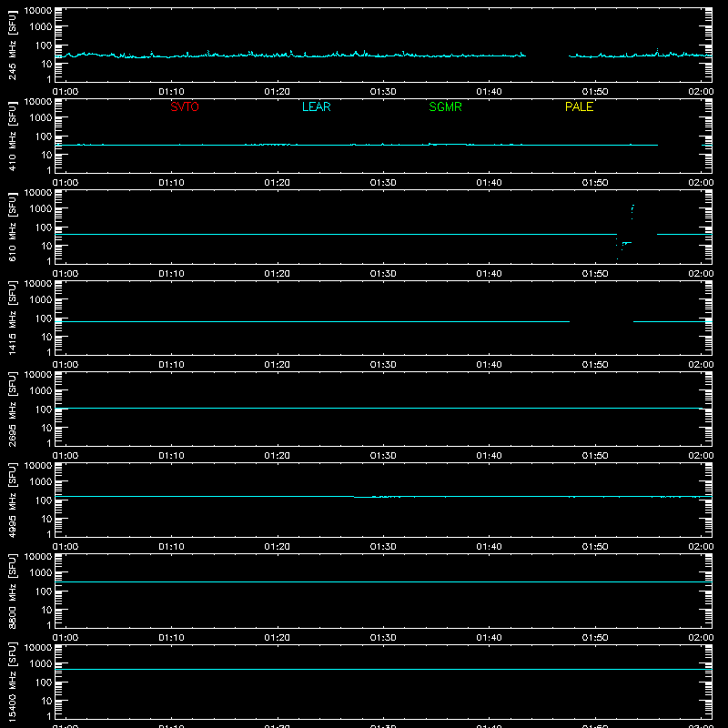Click 01:00 tick below the 8800 MHz plot
Screen dimensions: 728x728
coord(66,638)
